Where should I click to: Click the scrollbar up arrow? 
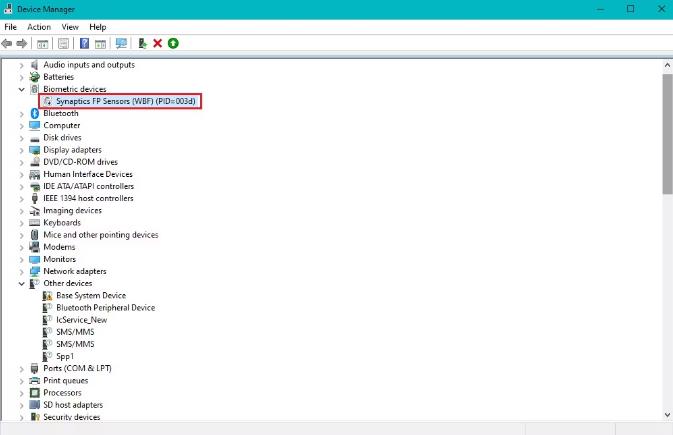pyautogui.click(x=667, y=65)
